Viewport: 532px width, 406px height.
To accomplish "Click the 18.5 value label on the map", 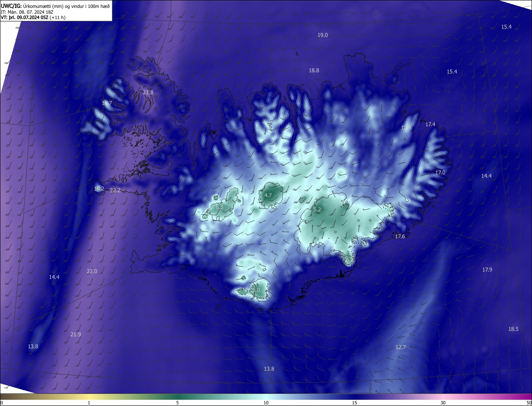I will point(513,329).
